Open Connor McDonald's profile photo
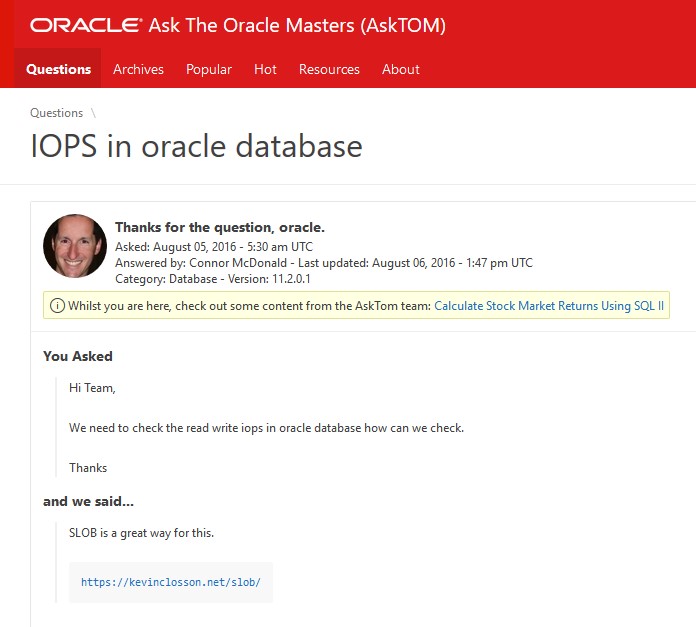Screen dimensions: 696x627 pos(75,246)
